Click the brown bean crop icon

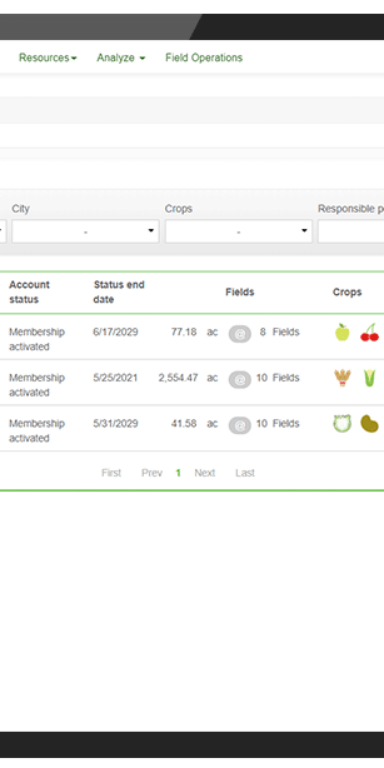click(x=370, y=424)
